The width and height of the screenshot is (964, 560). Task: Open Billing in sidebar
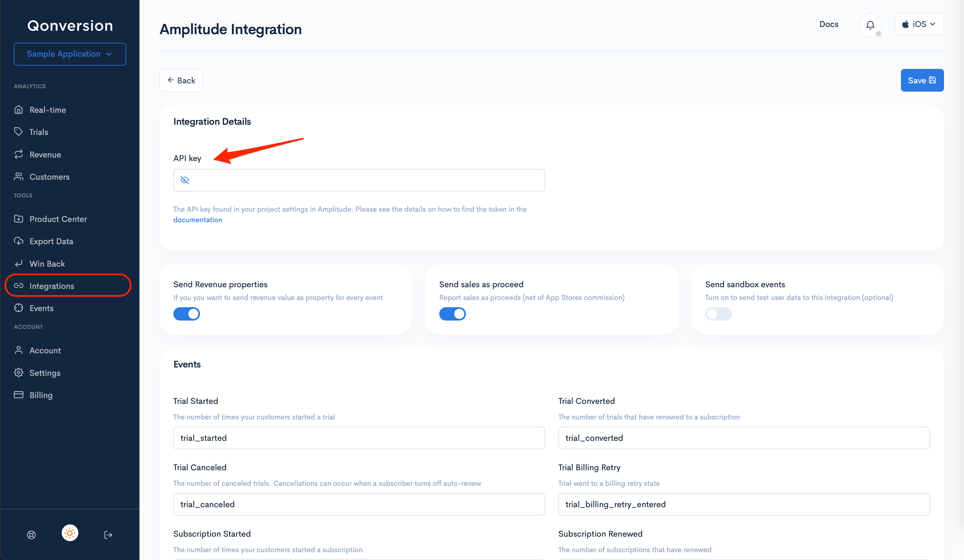click(41, 395)
